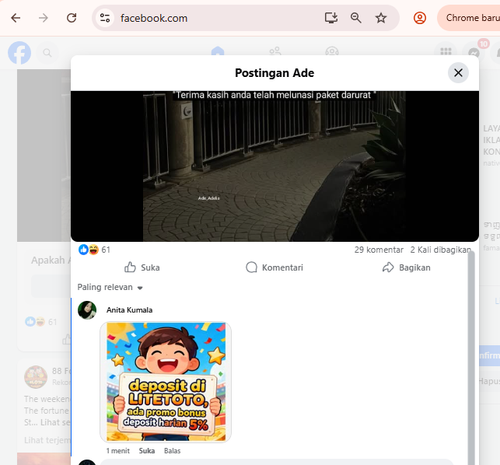Open Facebook logo home

20,53
